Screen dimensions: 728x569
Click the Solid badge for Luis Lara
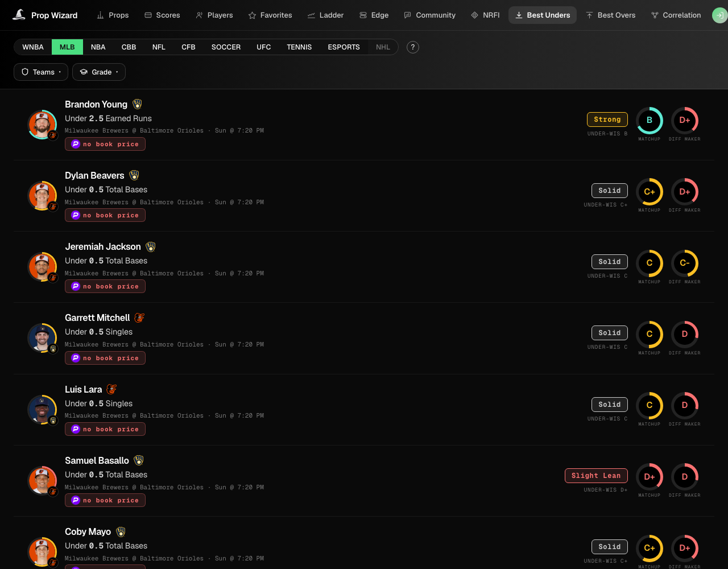pyautogui.click(x=610, y=405)
